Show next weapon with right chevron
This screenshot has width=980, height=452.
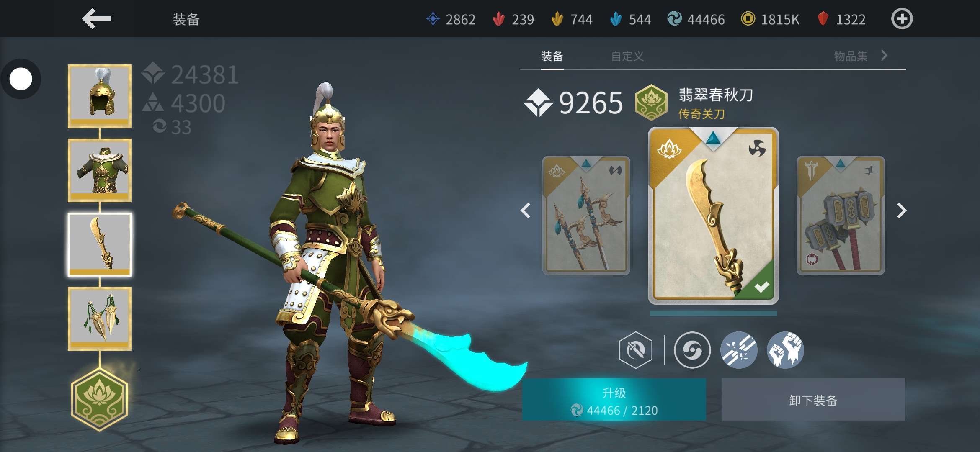coord(901,211)
